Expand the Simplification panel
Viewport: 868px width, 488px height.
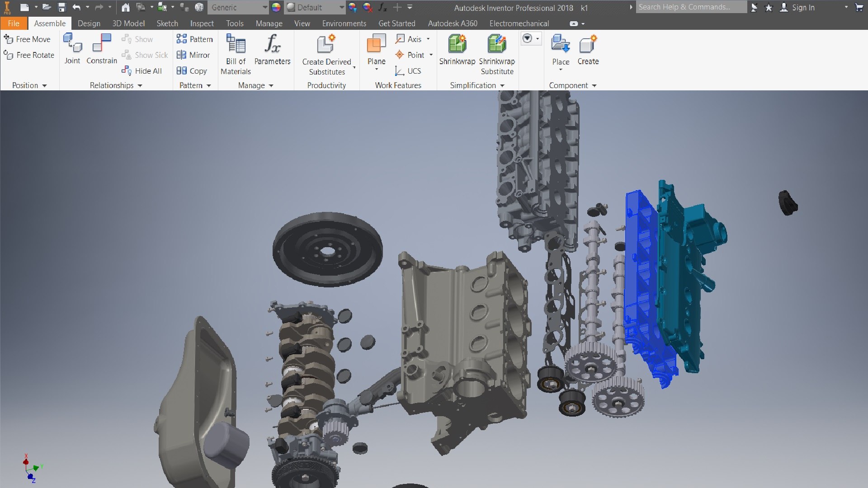tap(477, 85)
